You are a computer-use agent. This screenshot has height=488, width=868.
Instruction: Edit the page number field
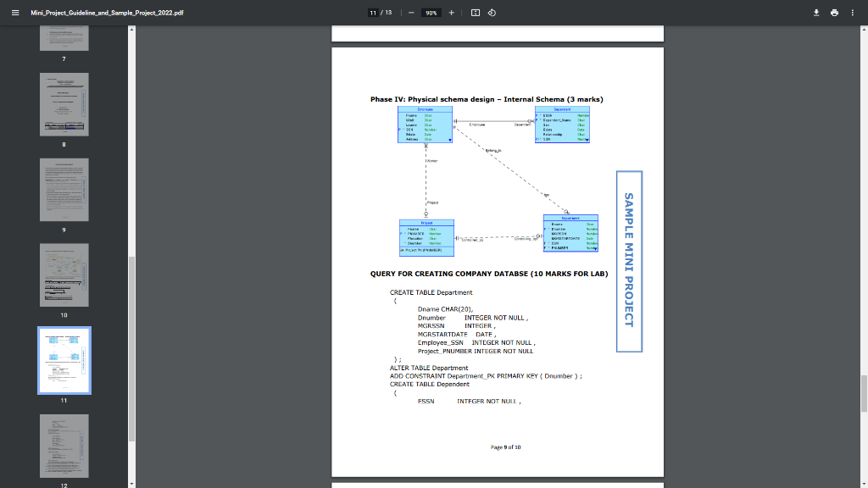[x=373, y=13]
